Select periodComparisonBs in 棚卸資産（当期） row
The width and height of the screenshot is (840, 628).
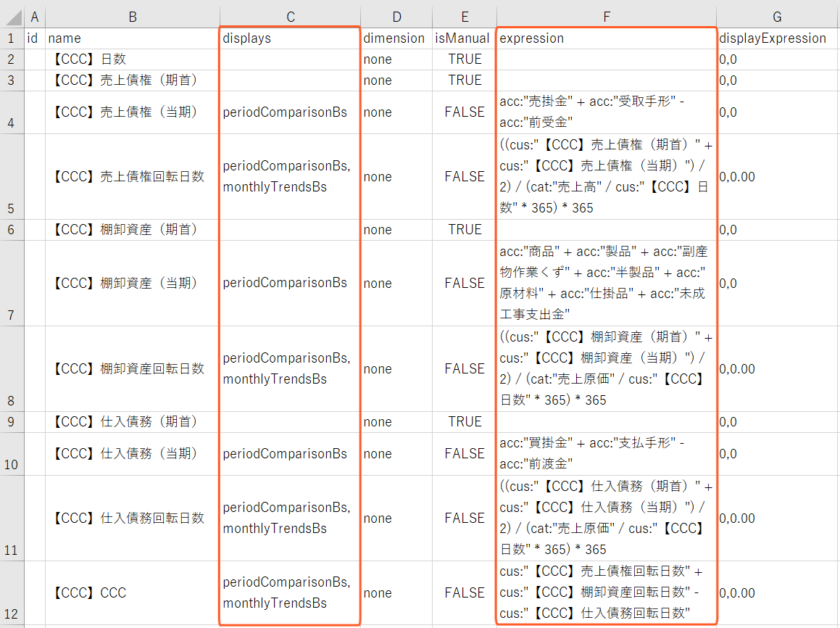coord(290,283)
